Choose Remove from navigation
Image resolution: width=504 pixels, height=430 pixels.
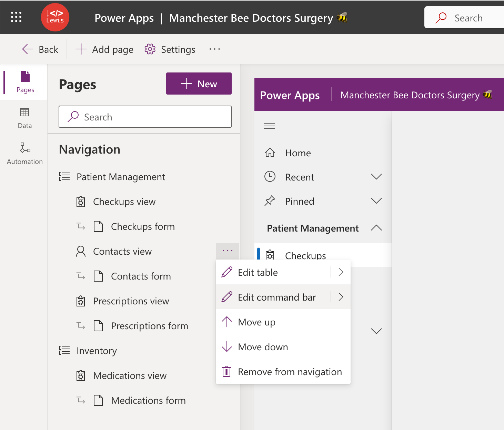click(283, 372)
